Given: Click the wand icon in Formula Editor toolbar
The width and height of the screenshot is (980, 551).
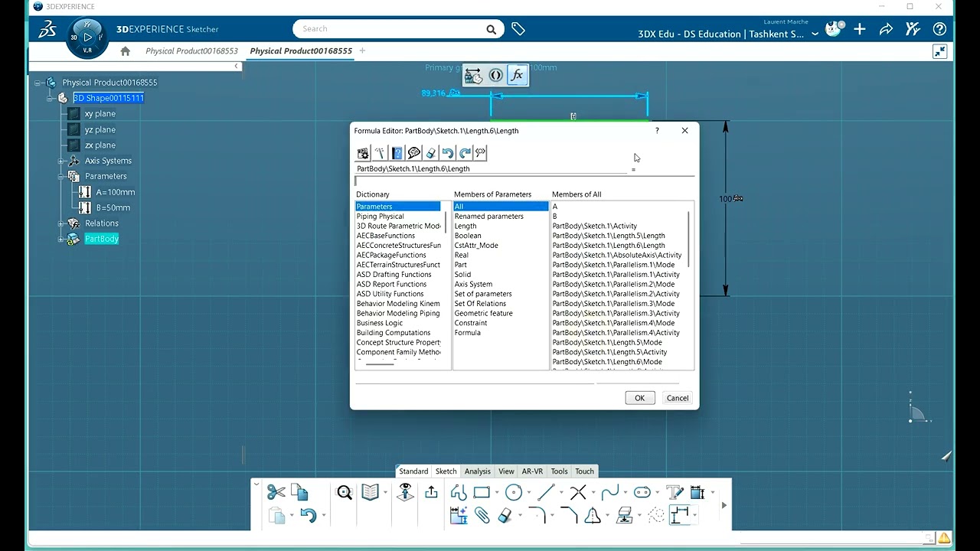Looking at the screenshot, I should tap(380, 153).
